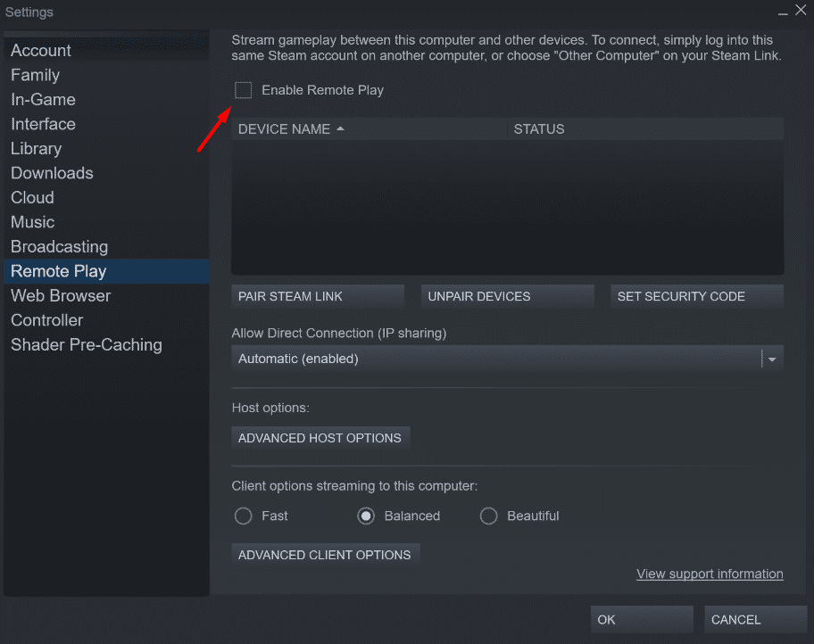Open Music settings section
Image resolution: width=814 pixels, height=644 pixels.
pyautogui.click(x=106, y=222)
